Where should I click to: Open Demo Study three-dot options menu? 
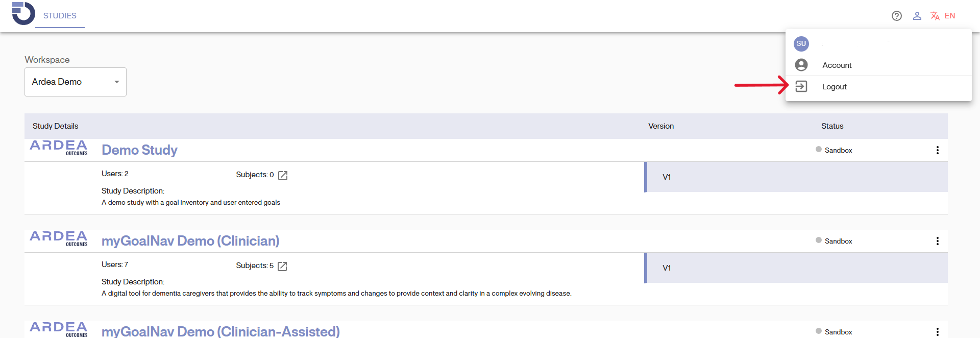pos(937,150)
